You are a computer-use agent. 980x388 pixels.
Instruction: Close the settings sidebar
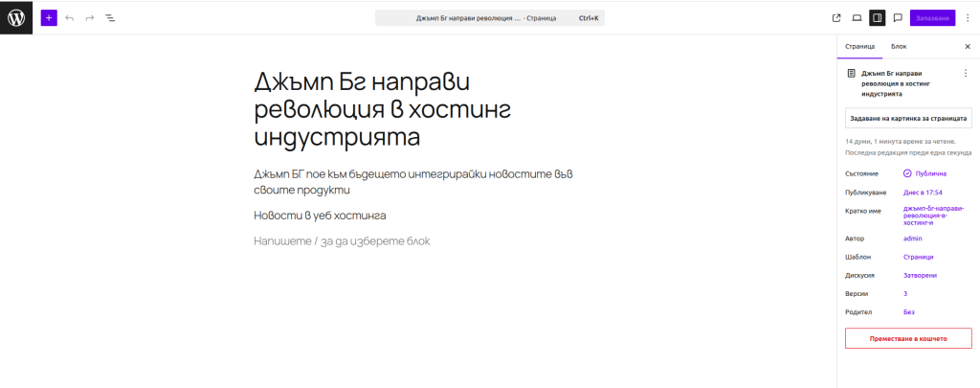[967, 46]
